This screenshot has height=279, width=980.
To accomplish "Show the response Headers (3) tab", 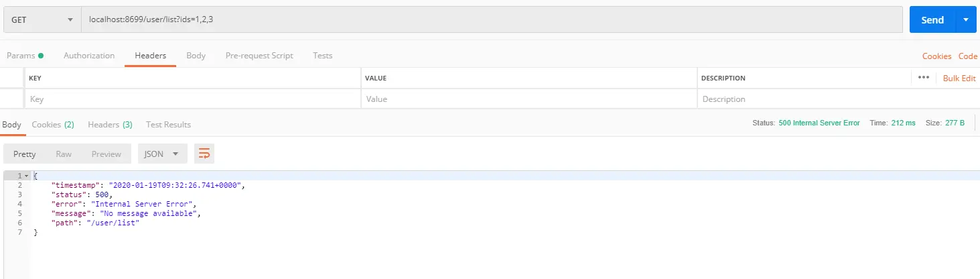I will [110, 125].
